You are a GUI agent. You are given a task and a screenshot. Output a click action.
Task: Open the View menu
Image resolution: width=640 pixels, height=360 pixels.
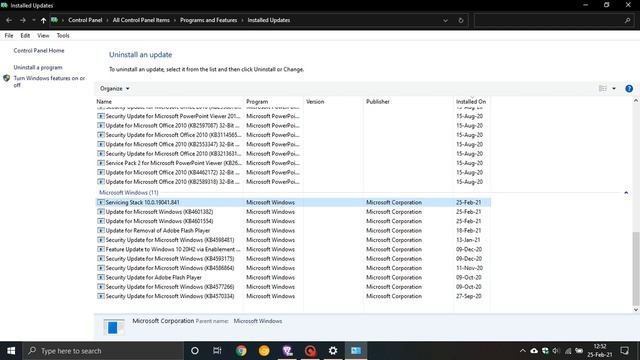(43, 36)
